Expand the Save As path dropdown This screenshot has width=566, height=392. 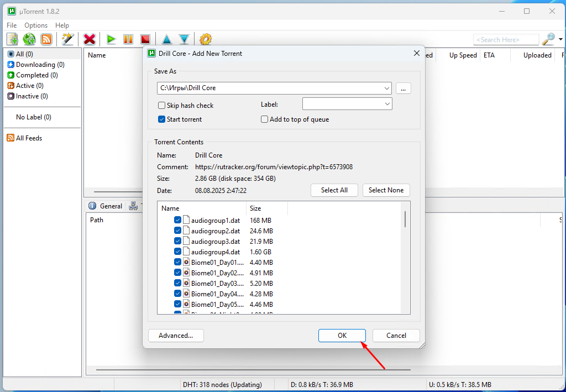[386, 88]
